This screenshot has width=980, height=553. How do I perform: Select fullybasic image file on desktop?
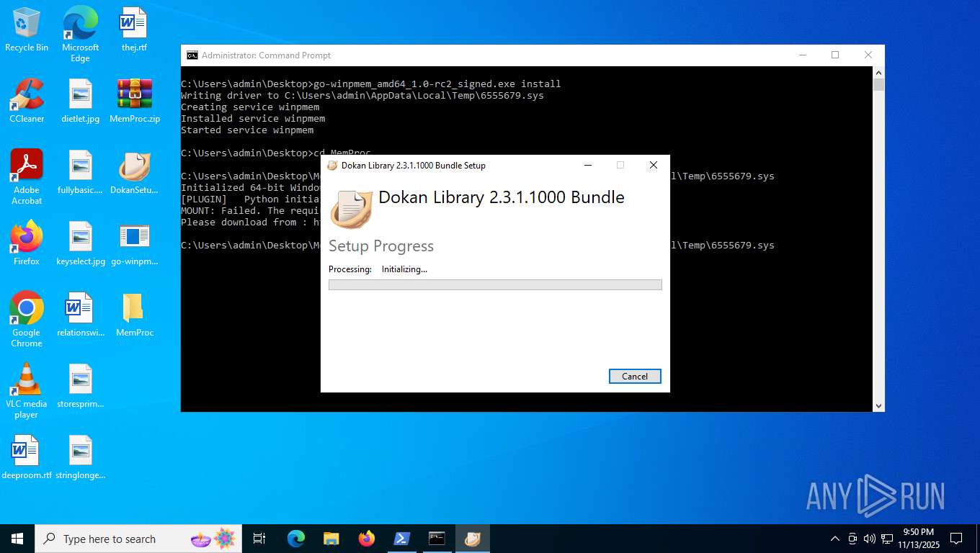pos(80,172)
